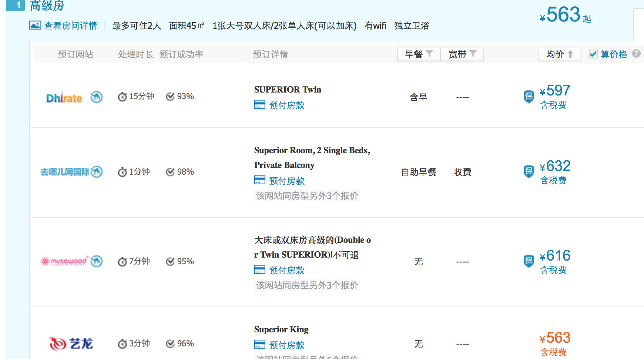
Task: Click the 艺龙 site logo
Action: (71, 343)
